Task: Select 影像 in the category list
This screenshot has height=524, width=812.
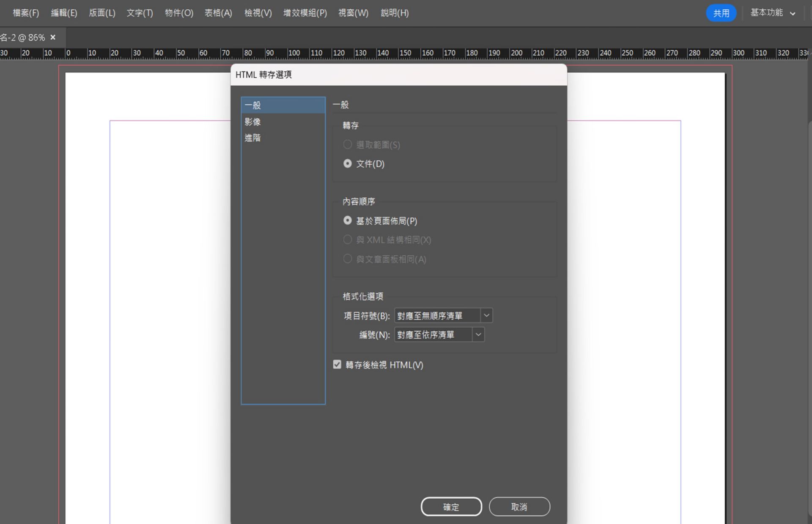Action: pos(252,122)
